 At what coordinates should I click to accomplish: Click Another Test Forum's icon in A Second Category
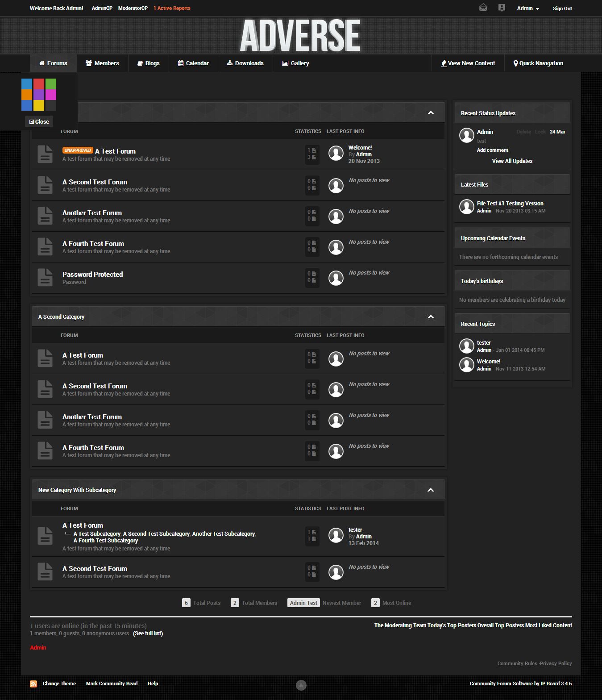tap(45, 420)
